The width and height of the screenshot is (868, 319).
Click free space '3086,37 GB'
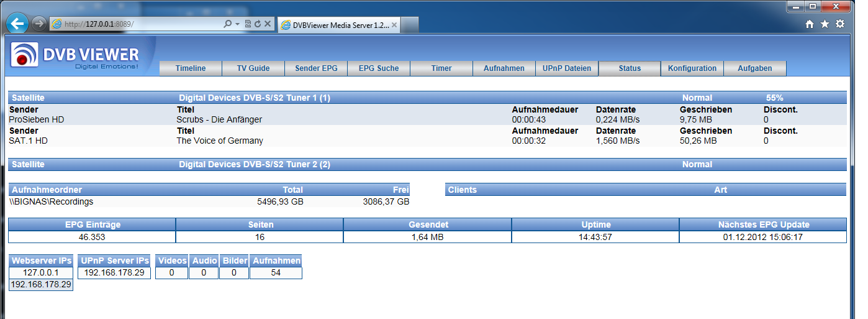pos(386,201)
